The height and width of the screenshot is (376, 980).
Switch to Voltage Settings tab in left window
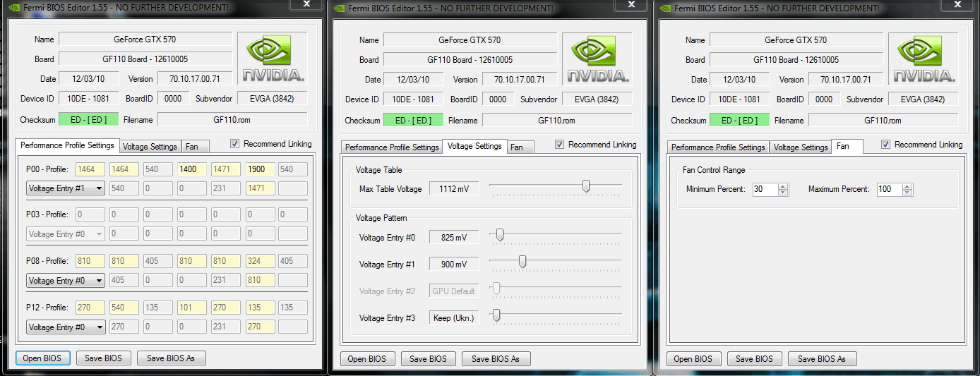tap(150, 147)
